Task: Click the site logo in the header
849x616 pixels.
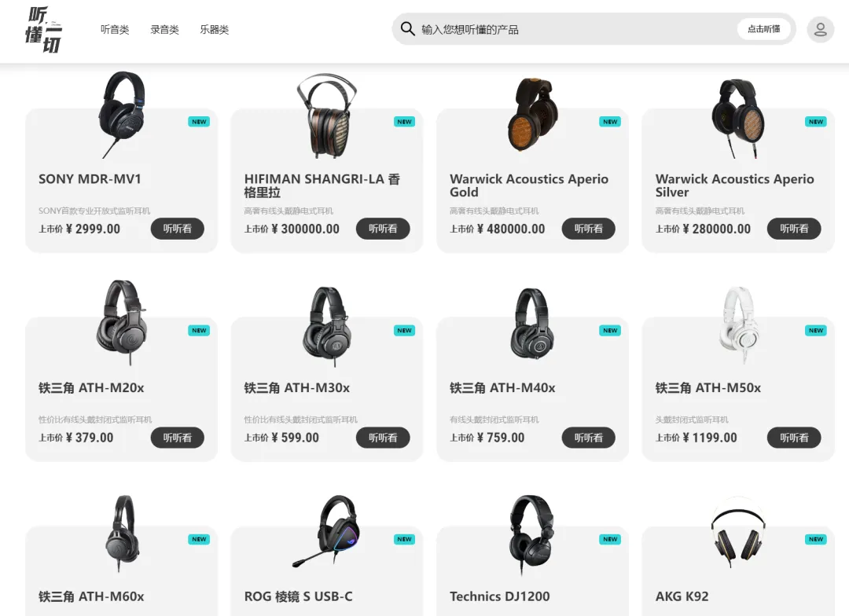Action: click(44, 30)
